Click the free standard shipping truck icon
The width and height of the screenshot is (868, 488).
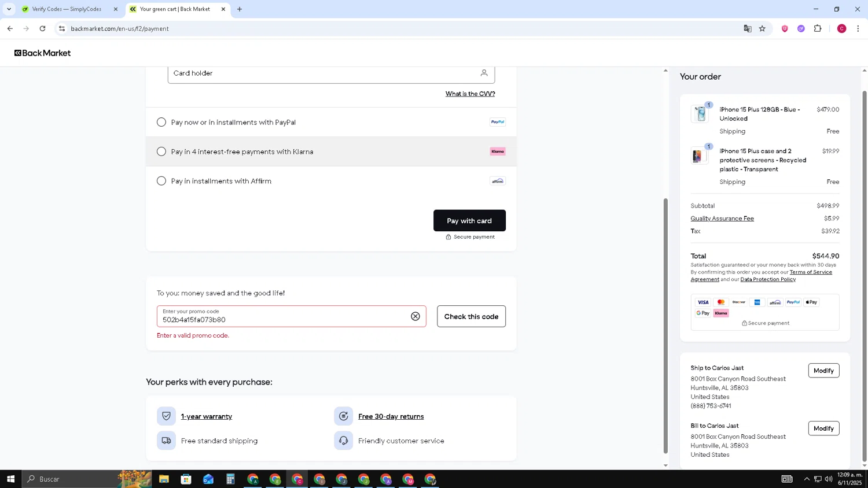tap(166, 441)
